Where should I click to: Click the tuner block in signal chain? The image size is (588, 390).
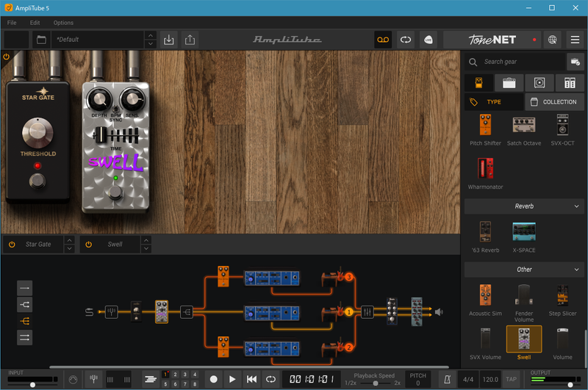pos(112,311)
